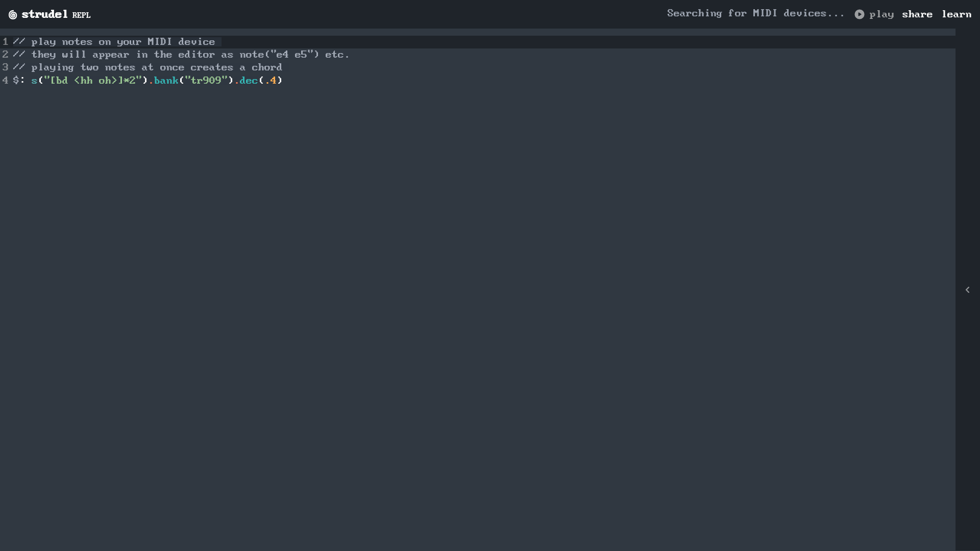Open the learn link in the header
The image size is (980, 551).
click(957, 14)
